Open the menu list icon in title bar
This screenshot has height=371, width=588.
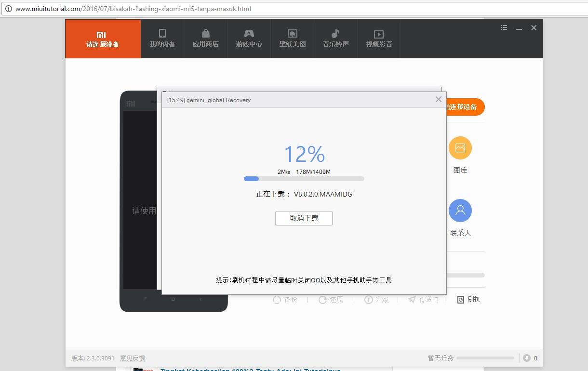[x=504, y=28]
